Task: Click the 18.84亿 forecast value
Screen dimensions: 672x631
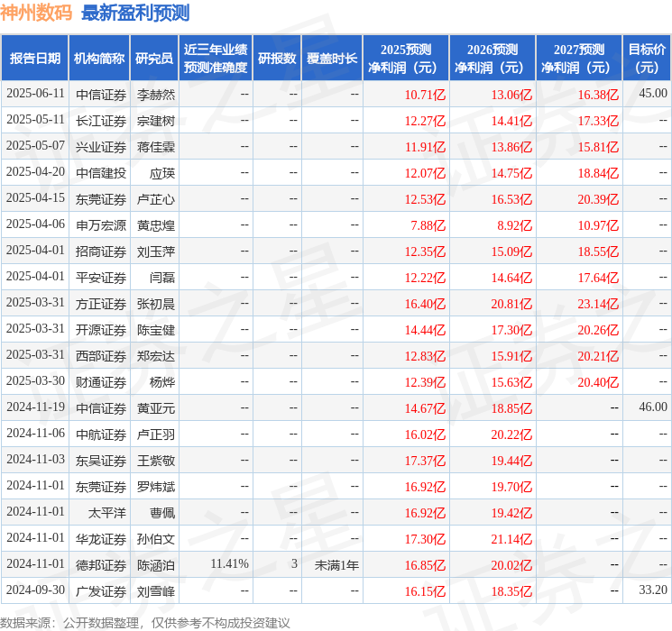Action: [598, 173]
